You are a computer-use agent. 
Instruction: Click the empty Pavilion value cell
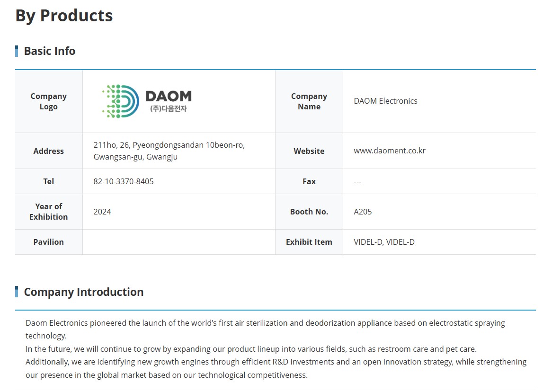tap(178, 242)
